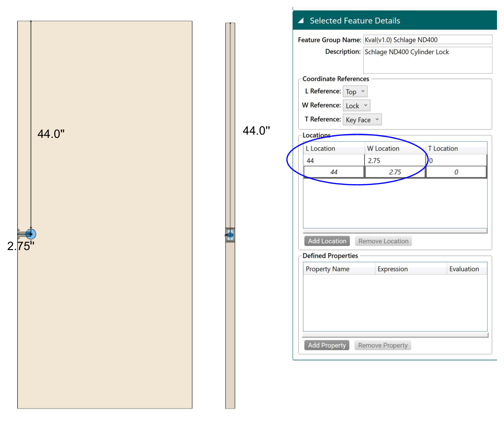Click the Remove Location button
504x423 pixels.
click(x=383, y=241)
